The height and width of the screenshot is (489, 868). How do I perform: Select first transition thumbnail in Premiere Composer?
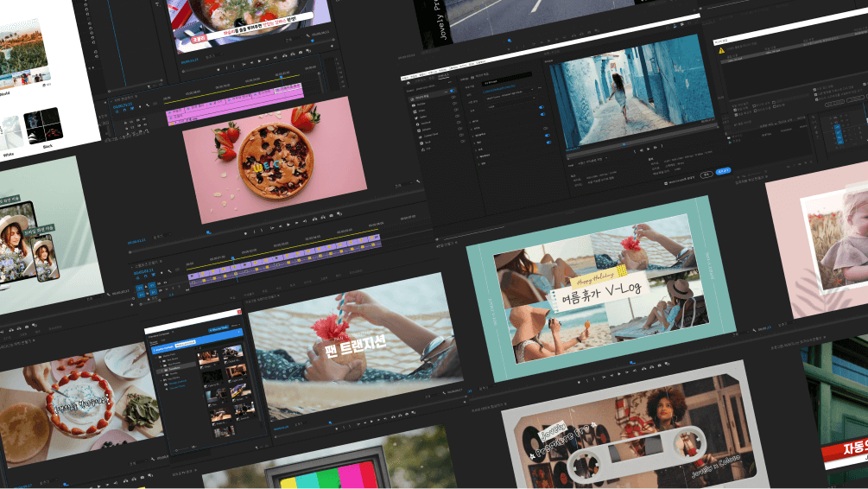pos(208,357)
